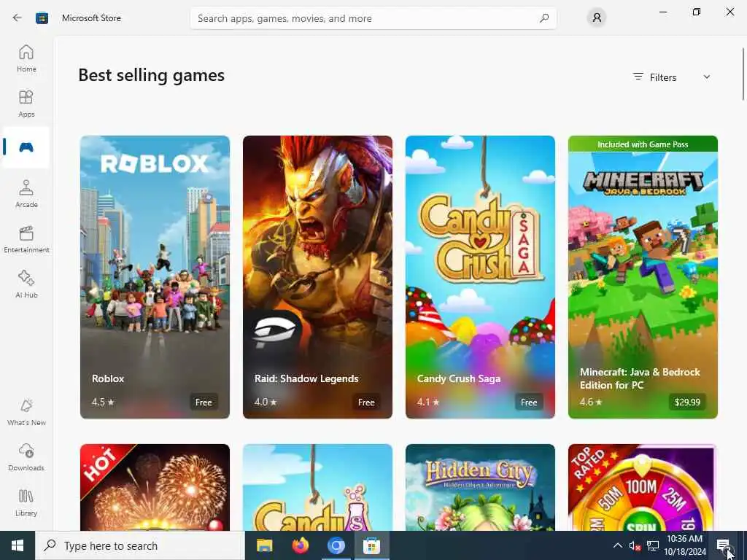Screen dimensions: 747x560
Task: Click the Best selling games heading
Action: coord(152,75)
